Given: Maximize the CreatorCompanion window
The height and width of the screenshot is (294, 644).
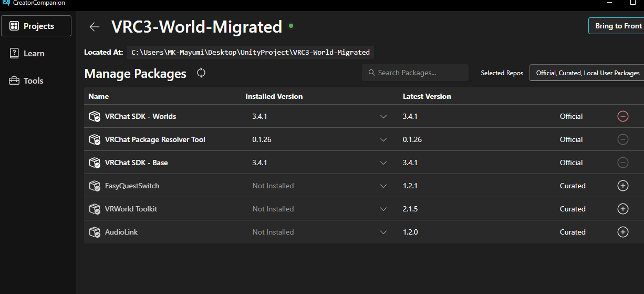Looking at the screenshot, I should 633,3.
